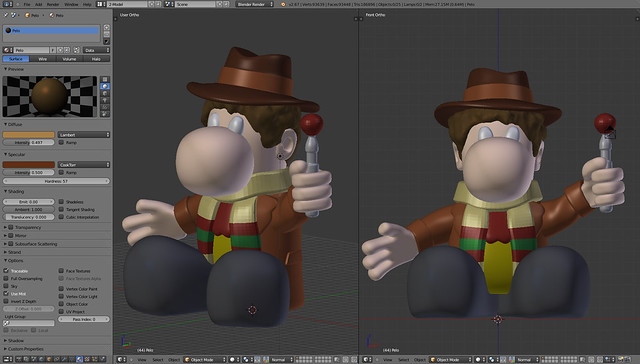Add a new screen layout
The width and height of the screenshot is (640, 364).
click(151, 4)
